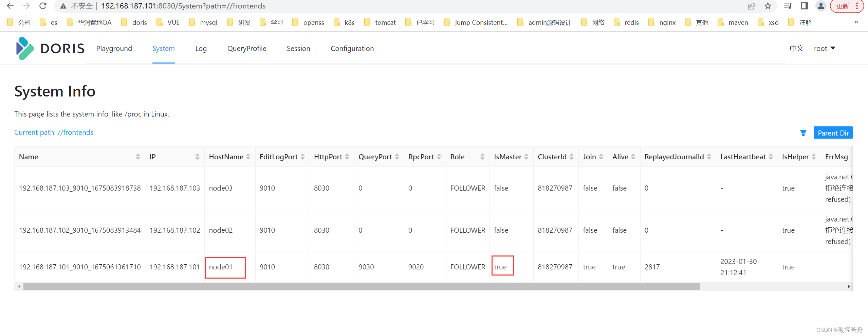
Task: Click the Doris logo
Action: (50, 49)
